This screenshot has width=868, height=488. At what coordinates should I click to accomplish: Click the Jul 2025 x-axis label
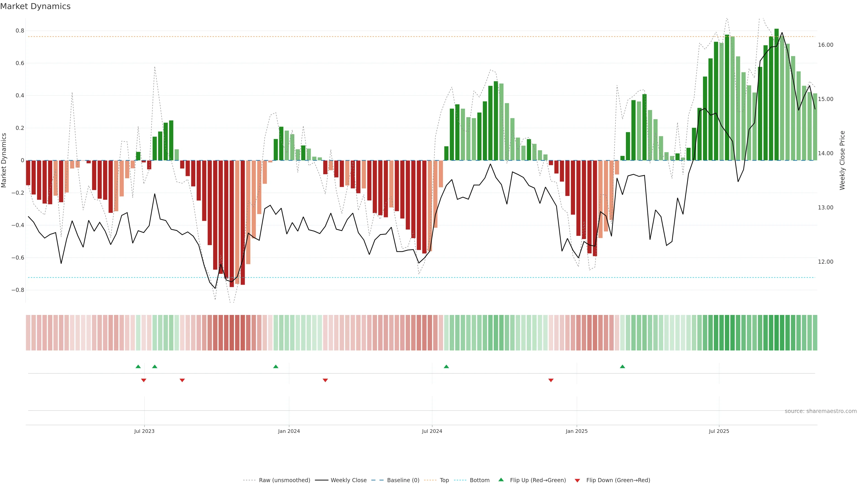(719, 431)
